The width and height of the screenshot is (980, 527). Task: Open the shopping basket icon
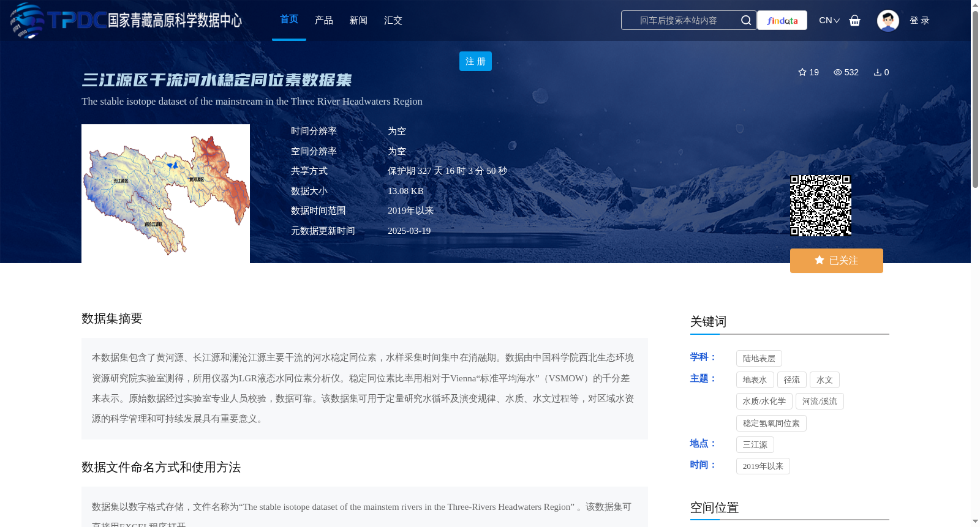[854, 21]
